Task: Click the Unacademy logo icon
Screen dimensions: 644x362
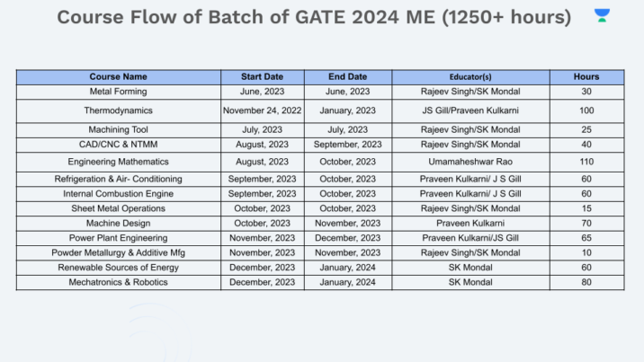Action: [x=602, y=16]
